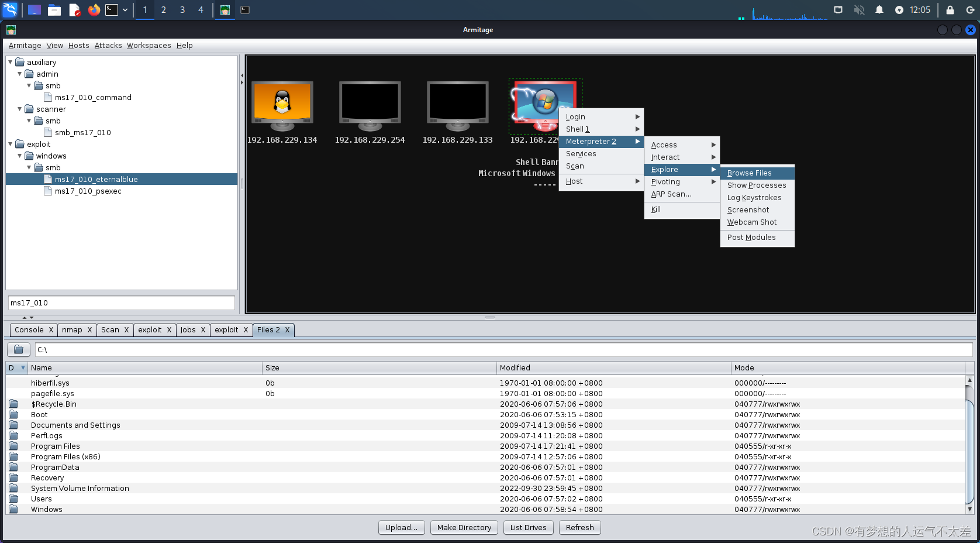
Task: Collapse the auxiliary tree node
Action: coord(11,62)
